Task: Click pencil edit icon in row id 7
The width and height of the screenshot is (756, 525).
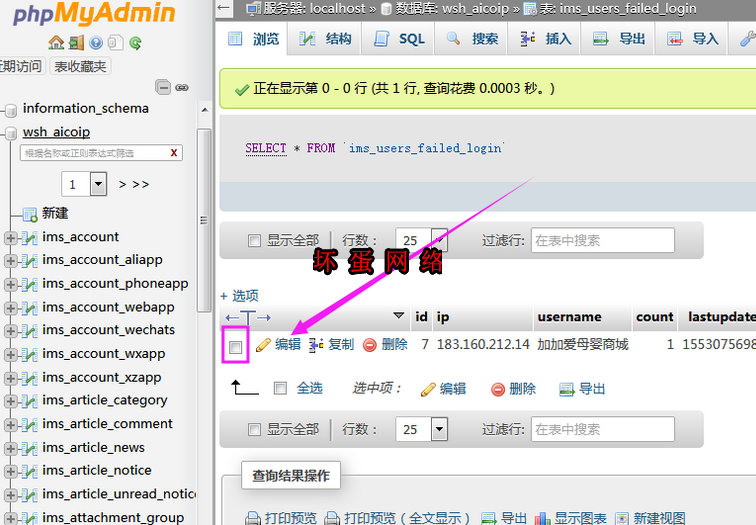Action: coord(263,345)
